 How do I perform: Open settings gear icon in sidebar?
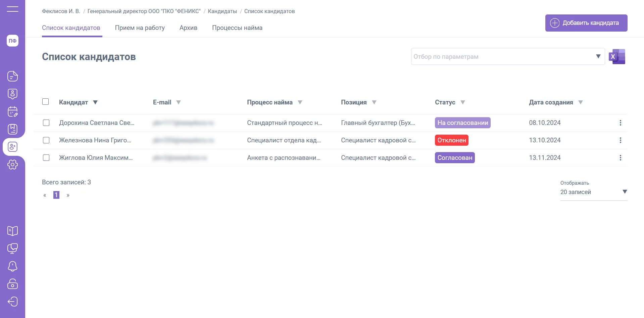12,165
